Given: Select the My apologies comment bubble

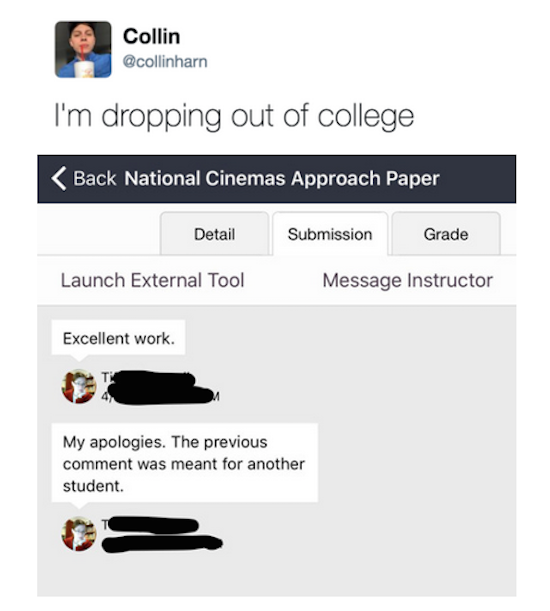Looking at the screenshot, I should pyautogui.click(x=185, y=463).
